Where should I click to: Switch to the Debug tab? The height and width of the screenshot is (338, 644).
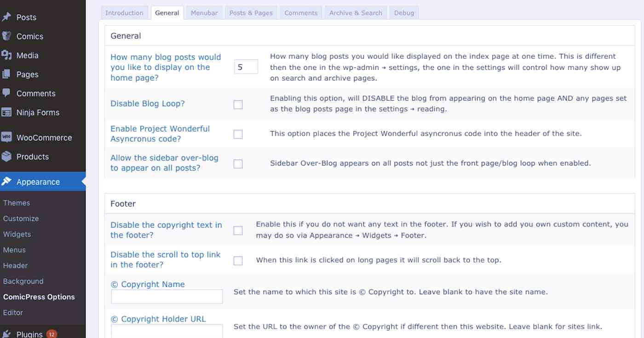[404, 12]
